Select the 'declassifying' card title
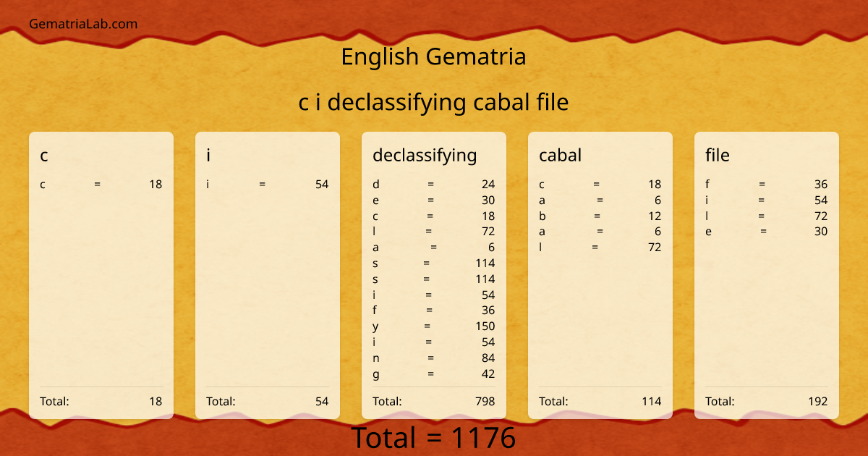The image size is (868, 456). point(425,156)
